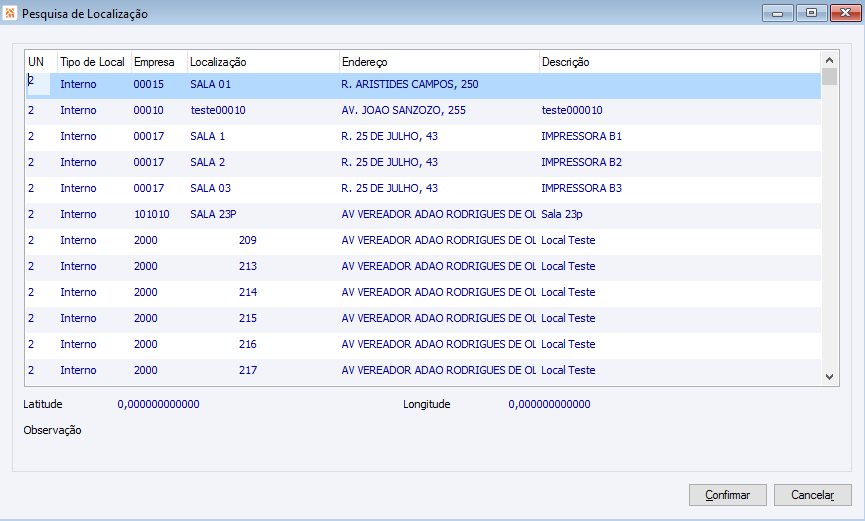Click the Confirmar button
Viewport: 865px width, 521px height.
coord(727,495)
